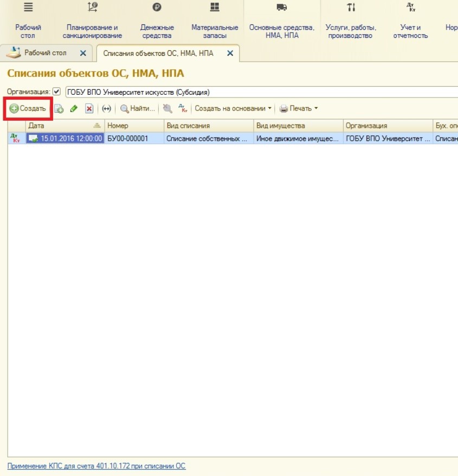Edit the current item with pencil icon
The height and width of the screenshot is (476, 458).
(x=74, y=108)
